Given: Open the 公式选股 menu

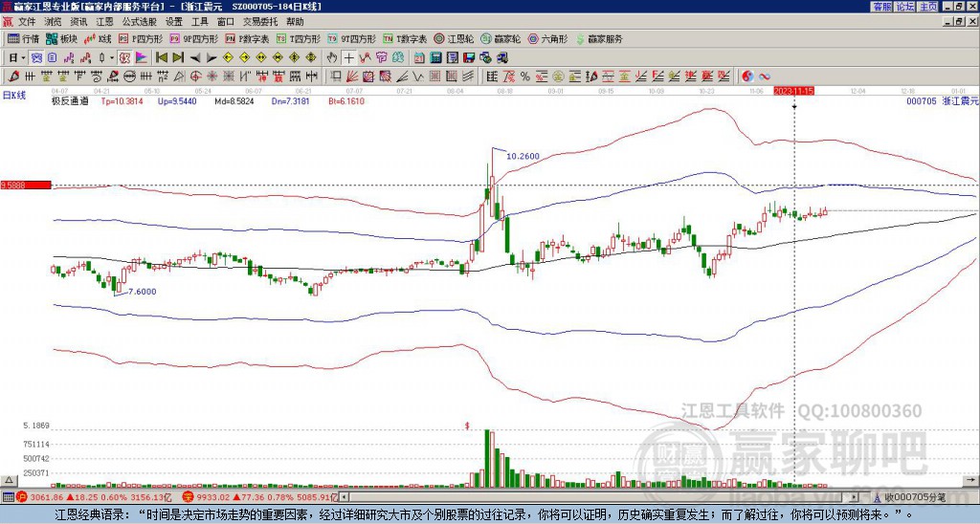Looking at the screenshot, I should click(140, 22).
